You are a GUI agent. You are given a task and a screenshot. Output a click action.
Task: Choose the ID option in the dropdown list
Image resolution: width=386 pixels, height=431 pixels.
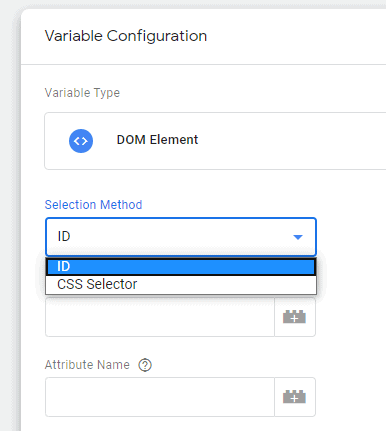[x=181, y=267]
